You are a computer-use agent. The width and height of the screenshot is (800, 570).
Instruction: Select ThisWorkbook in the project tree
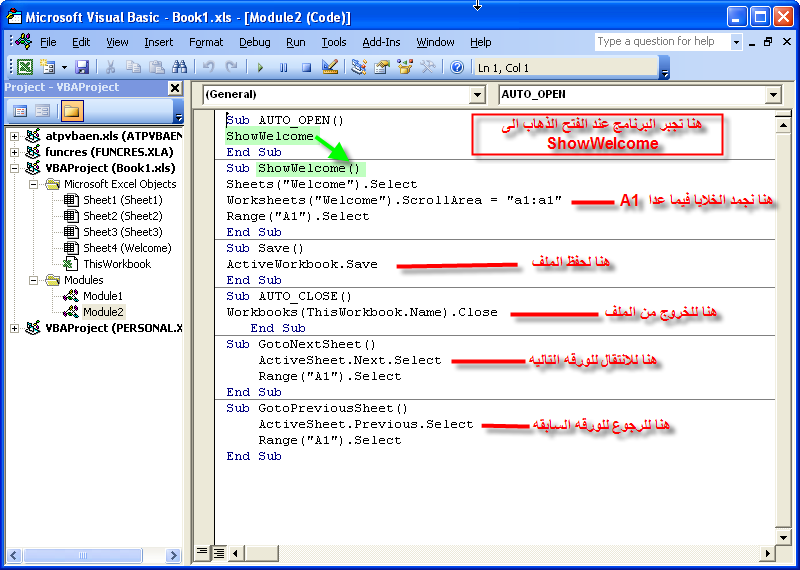tap(117, 264)
